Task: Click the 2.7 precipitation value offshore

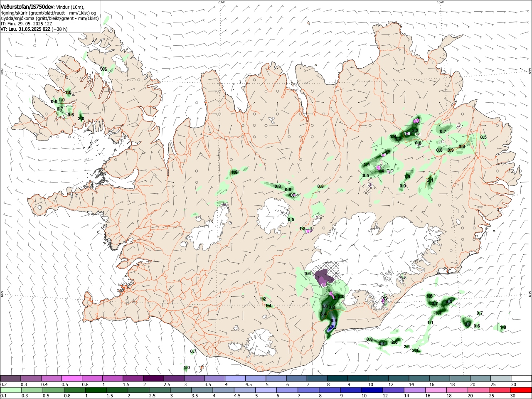Action: [435, 303]
